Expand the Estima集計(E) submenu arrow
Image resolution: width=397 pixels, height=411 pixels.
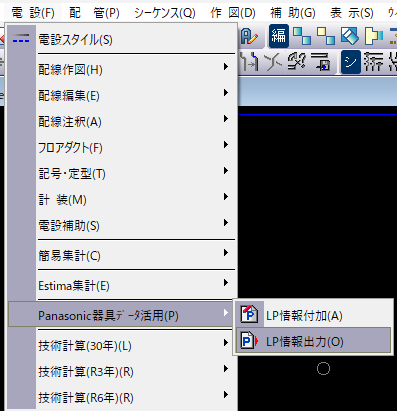coord(226,283)
